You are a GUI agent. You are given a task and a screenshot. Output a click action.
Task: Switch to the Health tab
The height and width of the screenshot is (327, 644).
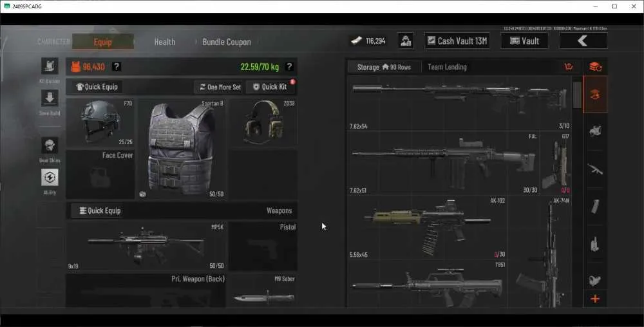165,42
